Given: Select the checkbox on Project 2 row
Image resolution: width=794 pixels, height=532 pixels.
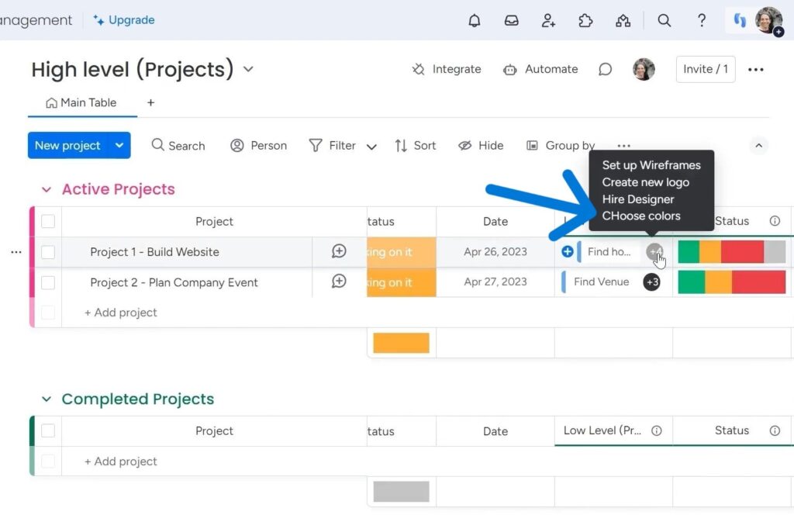Looking at the screenshot, I should (x=48, y=282).
